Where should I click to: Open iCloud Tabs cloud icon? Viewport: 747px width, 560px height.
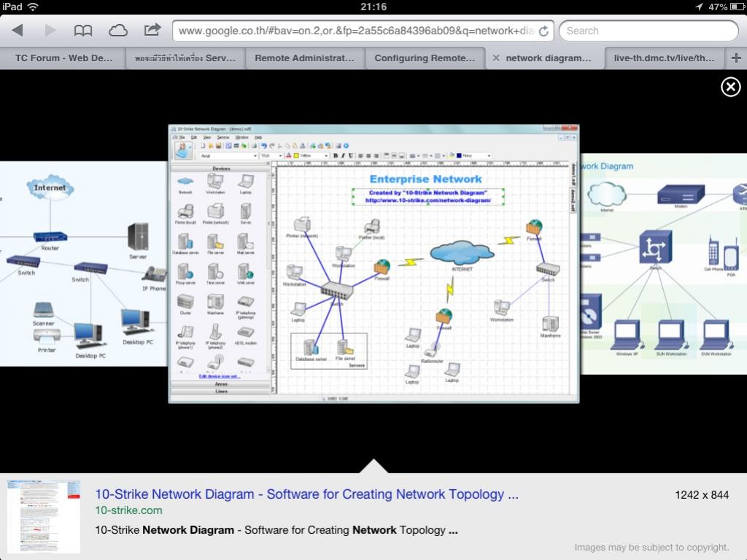(117, 31)
